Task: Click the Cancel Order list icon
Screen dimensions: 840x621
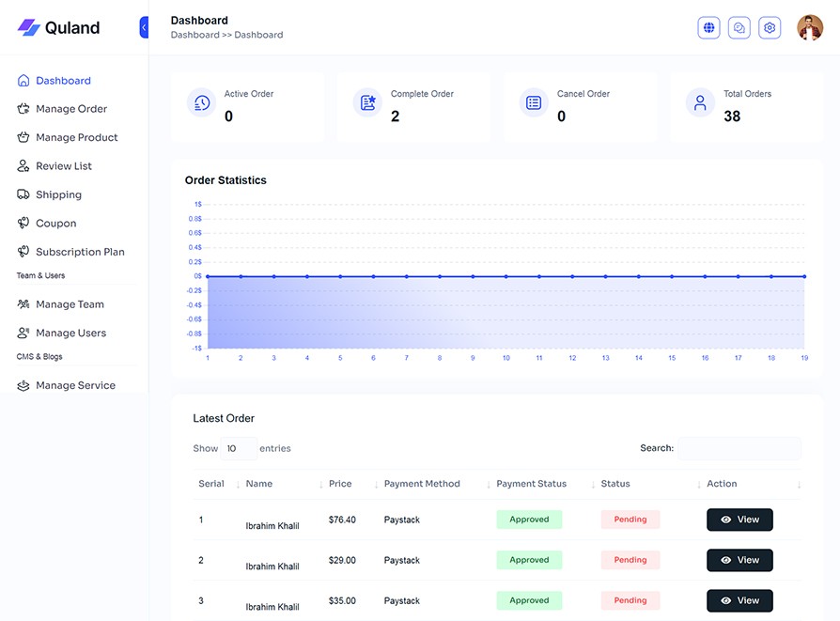Action: [x=534, y=102]
